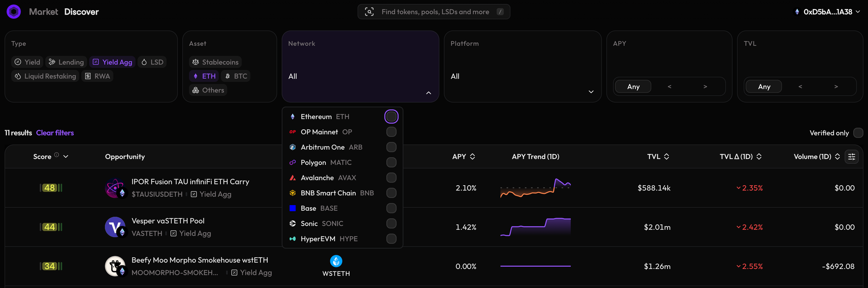868x288 pixels.
Task: Click the score 34 gauge badge
Action: click(51, 266)
